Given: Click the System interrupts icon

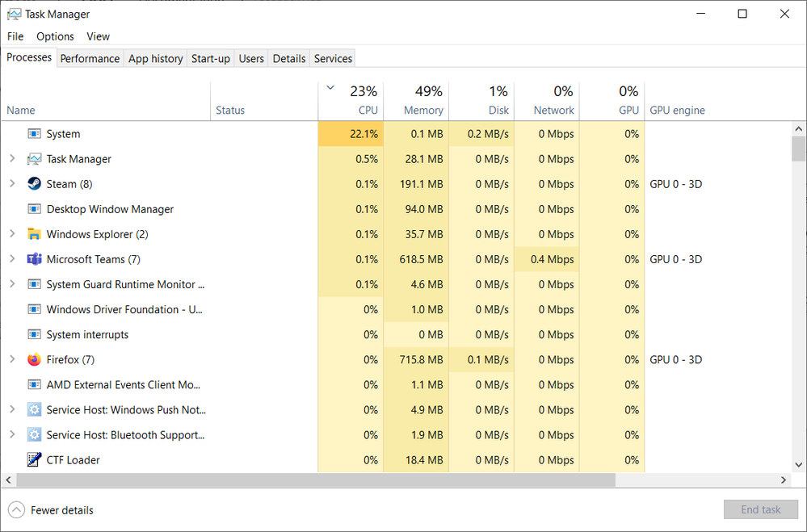Looking at the screenshot, I should (34, 334).
